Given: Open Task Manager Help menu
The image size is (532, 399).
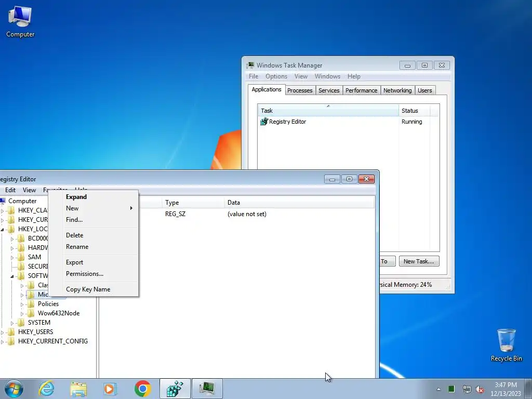Looking at the screenshot, I should coord(354,76).
